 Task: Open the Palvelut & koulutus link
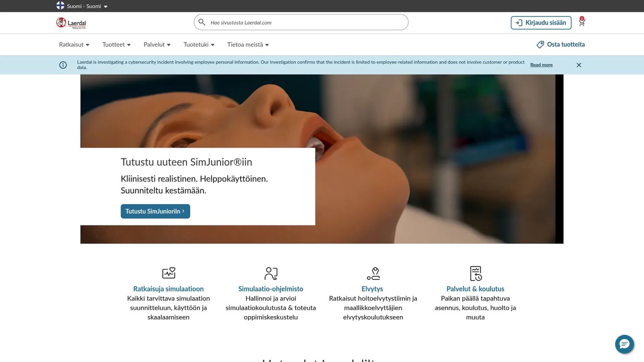point(475,289)
